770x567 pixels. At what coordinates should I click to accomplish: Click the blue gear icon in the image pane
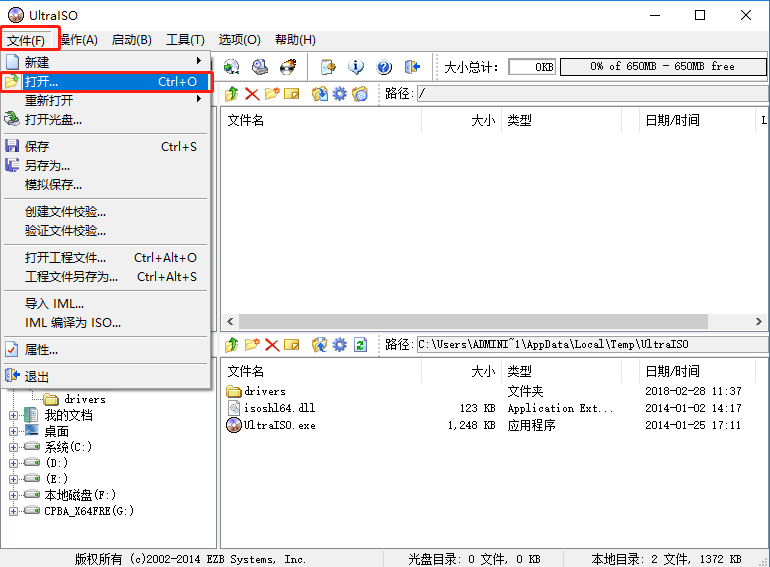pos(339,93)
